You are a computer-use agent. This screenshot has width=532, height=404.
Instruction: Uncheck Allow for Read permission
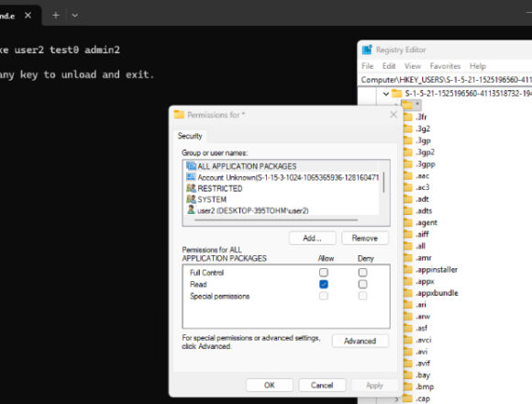pos(324,284)
